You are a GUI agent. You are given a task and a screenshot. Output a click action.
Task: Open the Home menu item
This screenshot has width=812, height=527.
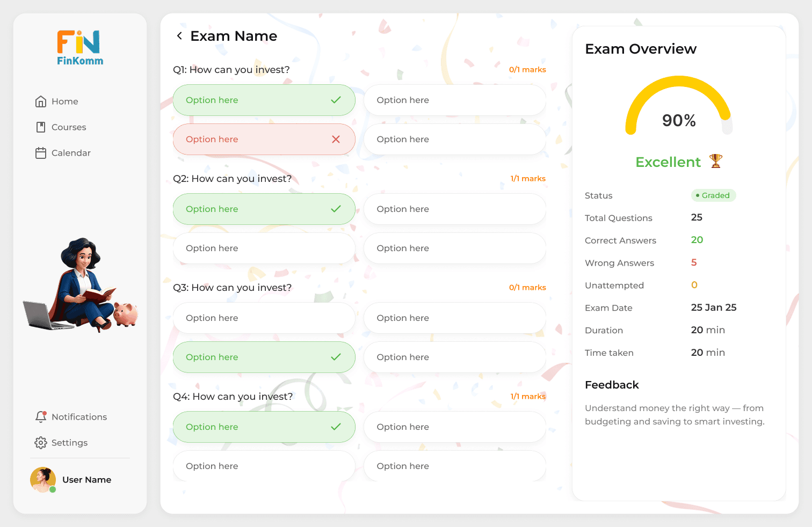65,101
